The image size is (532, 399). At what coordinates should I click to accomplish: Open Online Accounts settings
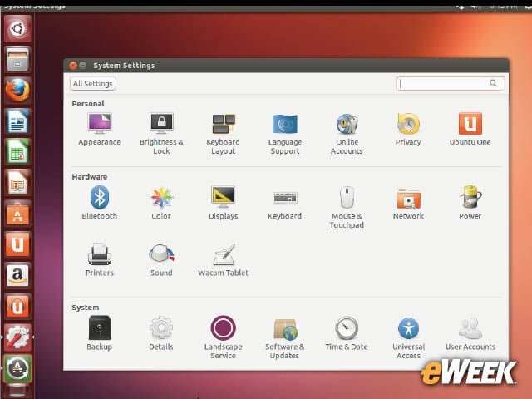347,134
